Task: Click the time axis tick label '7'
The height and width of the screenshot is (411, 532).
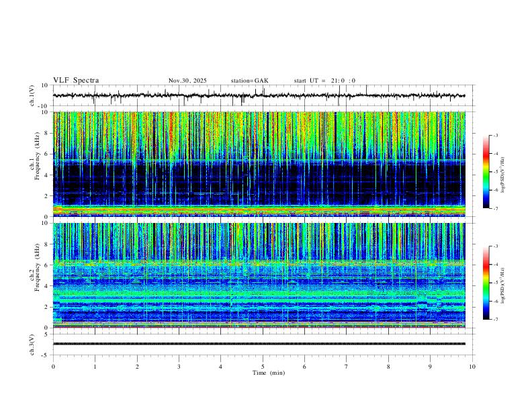Action: tap(347, 367)
